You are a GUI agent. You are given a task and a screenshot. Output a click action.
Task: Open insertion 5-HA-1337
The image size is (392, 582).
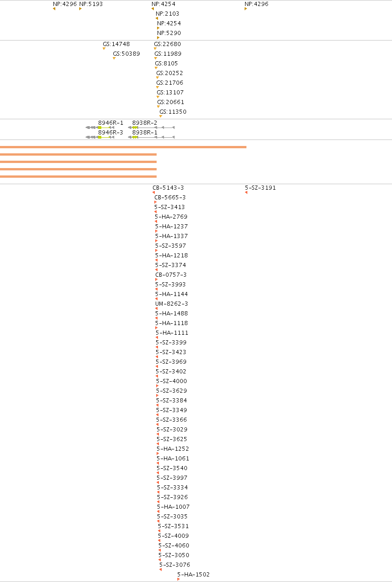pyautogui.click(x=171, y=236)
